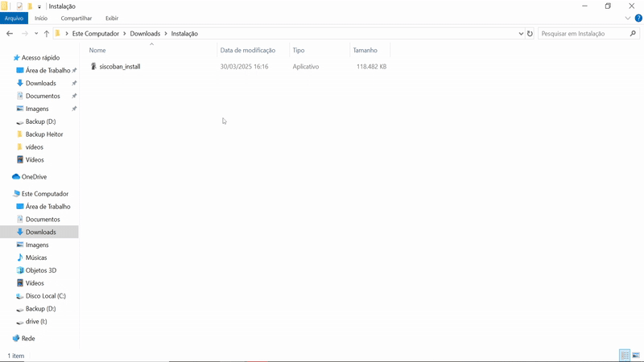Open pinned Documentos under Acesso rápido
Viewport: 644px width, 362px height.
[x=43, y=96]
